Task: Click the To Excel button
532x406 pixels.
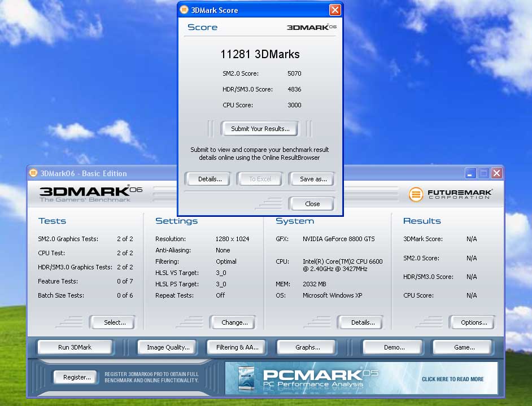Action: click(x=260, y=179)
